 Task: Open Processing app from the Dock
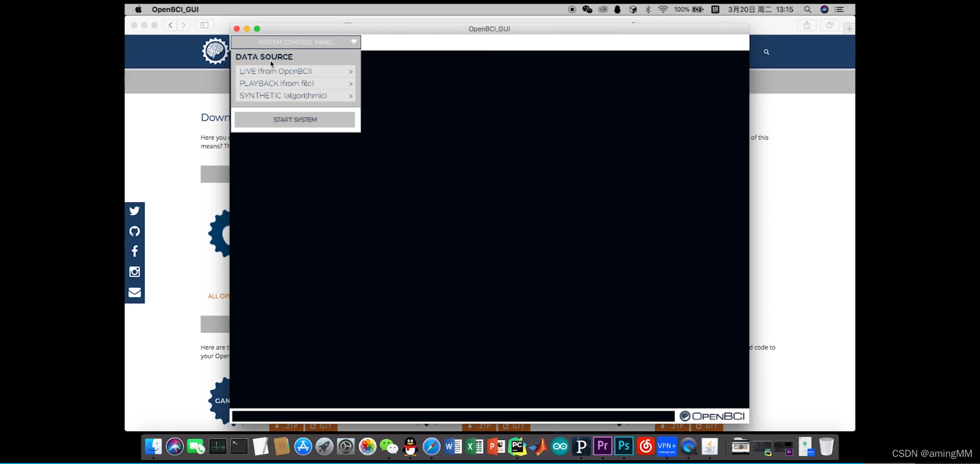pos(581,447)
